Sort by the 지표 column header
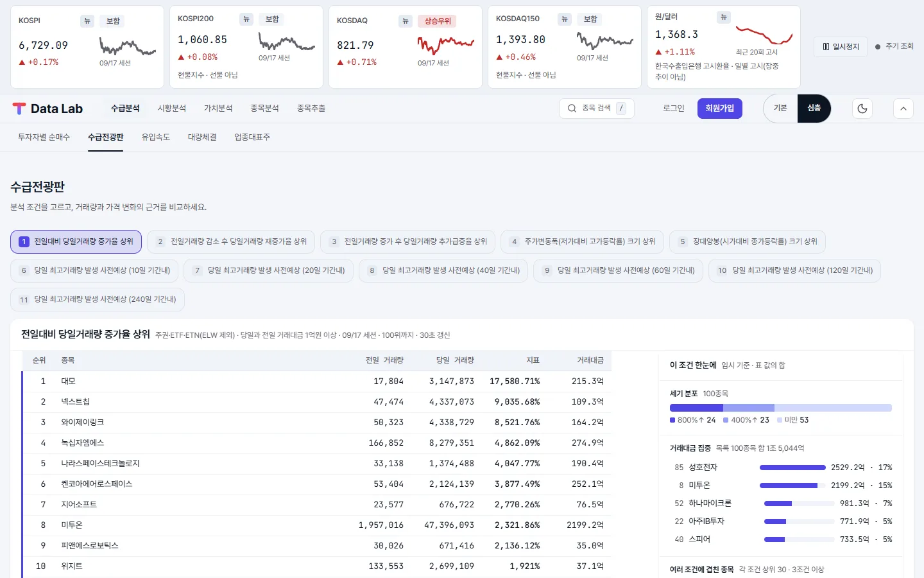Screen dimensions: 924x578 [533, 360]
